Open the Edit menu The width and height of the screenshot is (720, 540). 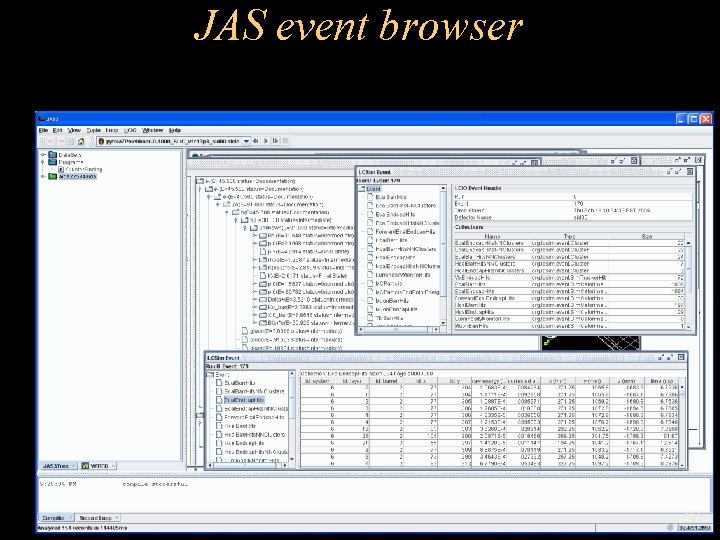click(x=57, y=130)
